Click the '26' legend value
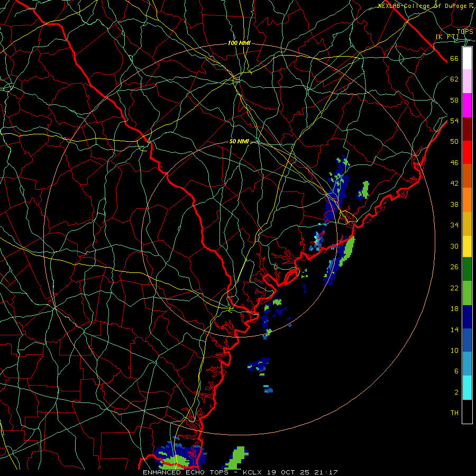The height and width of the screenshot is (476, 476). tap(454, 267)
